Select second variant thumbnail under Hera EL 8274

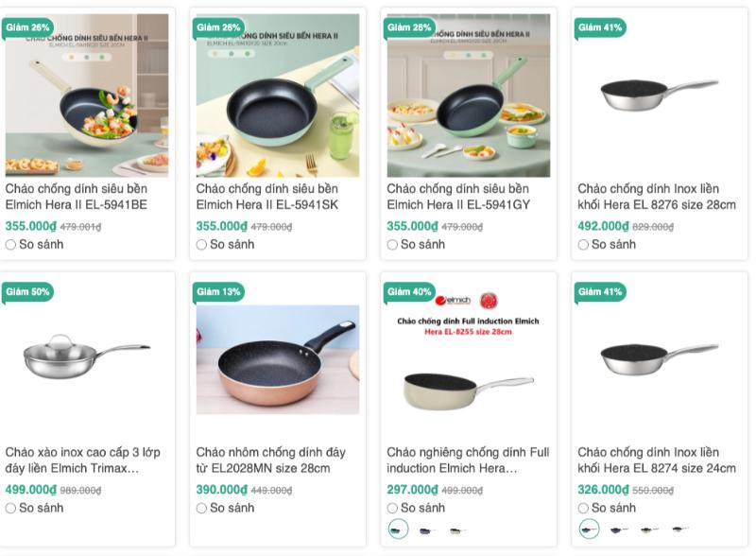coord(619,530)
